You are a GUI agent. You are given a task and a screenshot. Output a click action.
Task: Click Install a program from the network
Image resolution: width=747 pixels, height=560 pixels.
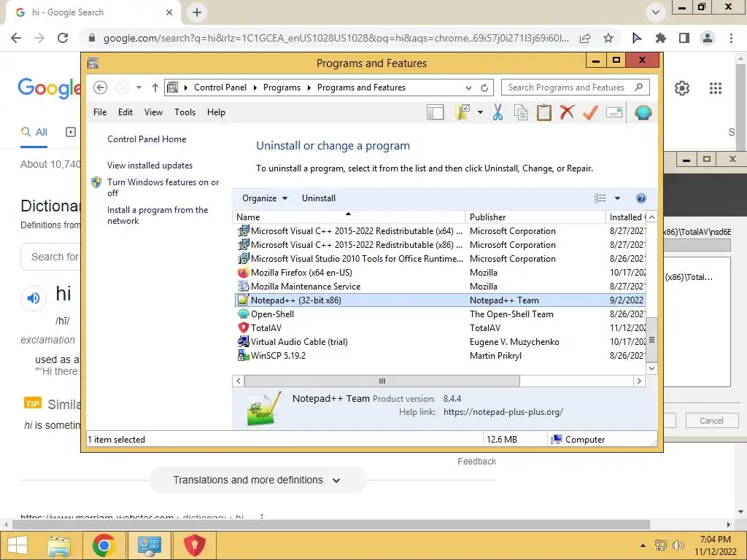point(158,215)
